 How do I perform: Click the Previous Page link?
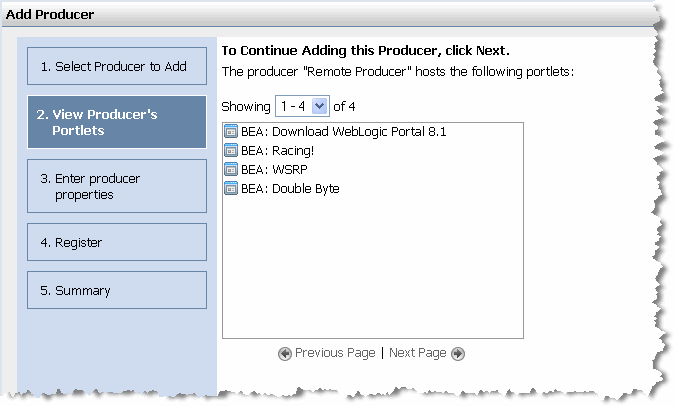pyautogui.click(x=335, y=353)
